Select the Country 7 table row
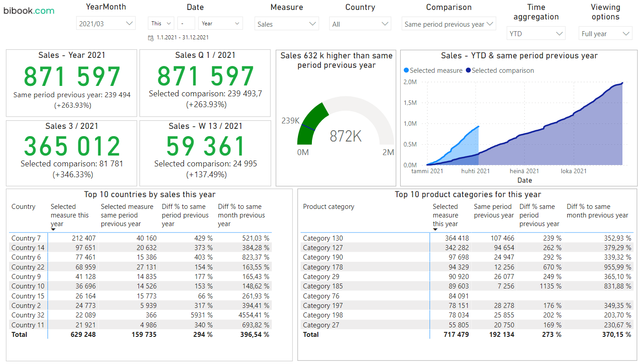The height and width of the screenshot is (364, 641). point(26,238)
